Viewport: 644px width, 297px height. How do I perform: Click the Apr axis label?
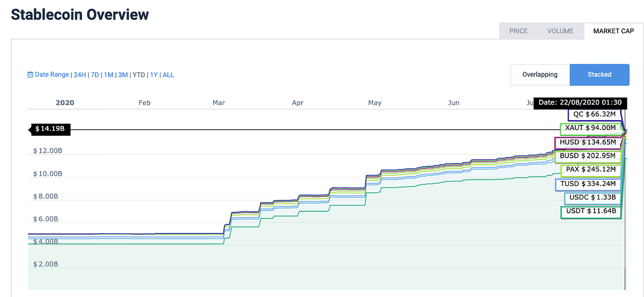click(298, 102)
